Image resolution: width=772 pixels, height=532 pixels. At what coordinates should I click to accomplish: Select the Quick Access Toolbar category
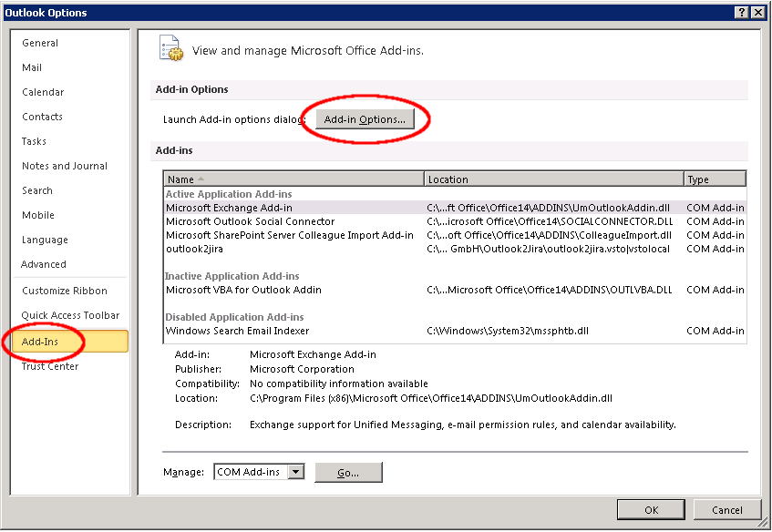point(70,315)
